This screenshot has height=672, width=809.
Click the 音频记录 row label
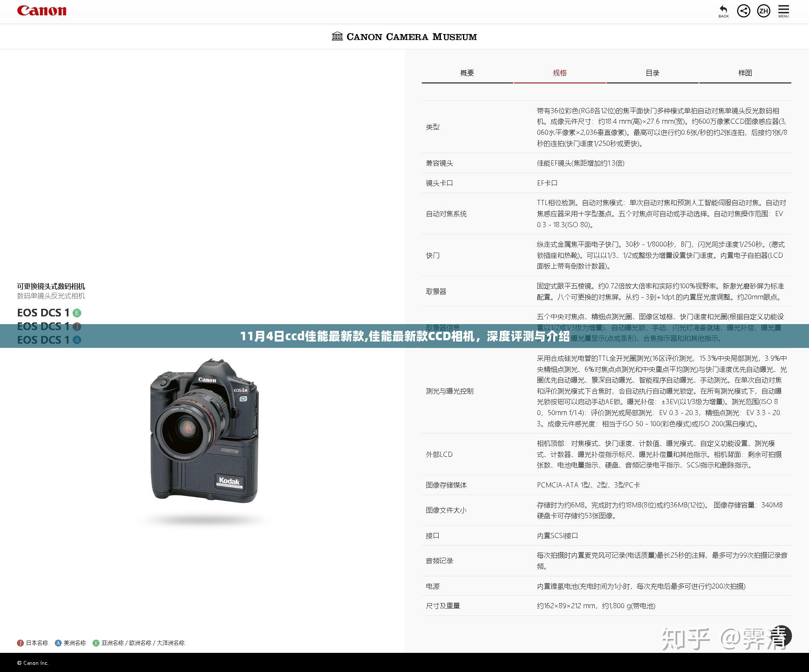440,561
